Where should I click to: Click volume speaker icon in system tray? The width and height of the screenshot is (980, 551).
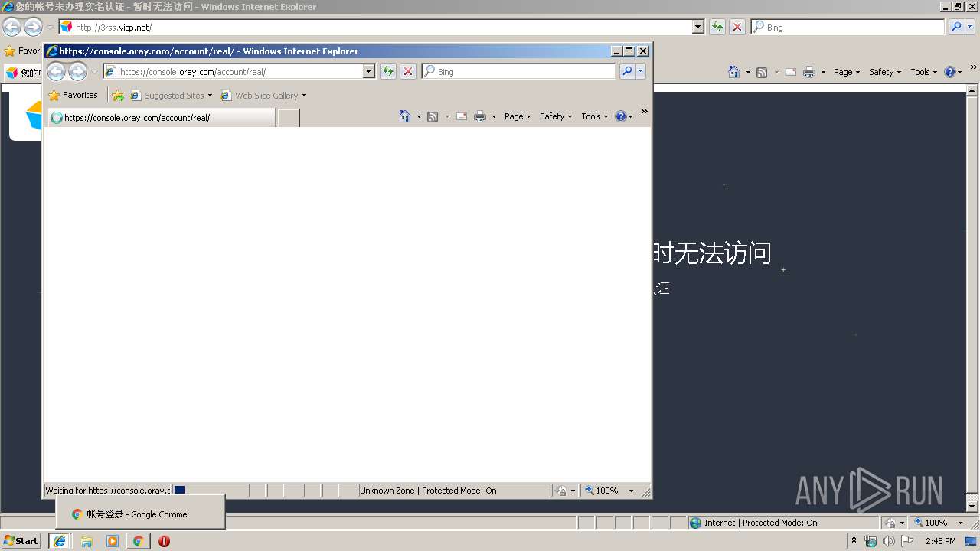pyautogui.click(x=888, y=541)
